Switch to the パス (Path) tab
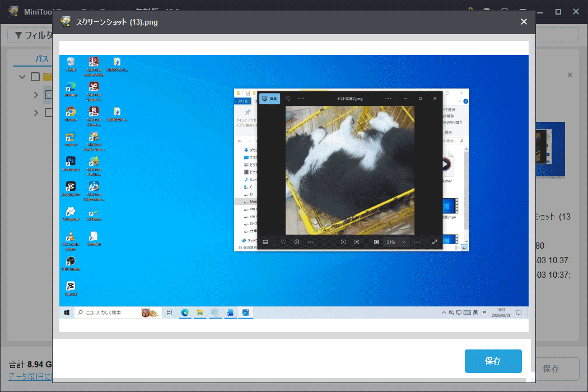Viewport: 588px width, 392px height. coord(41,58)
